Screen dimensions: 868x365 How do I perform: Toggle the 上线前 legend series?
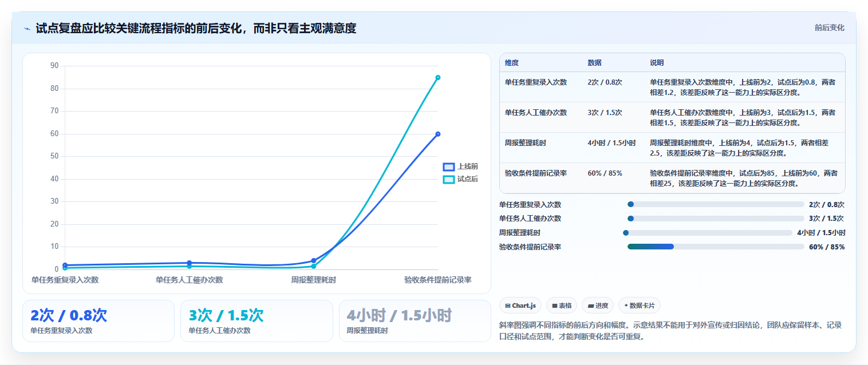(460, 166)
